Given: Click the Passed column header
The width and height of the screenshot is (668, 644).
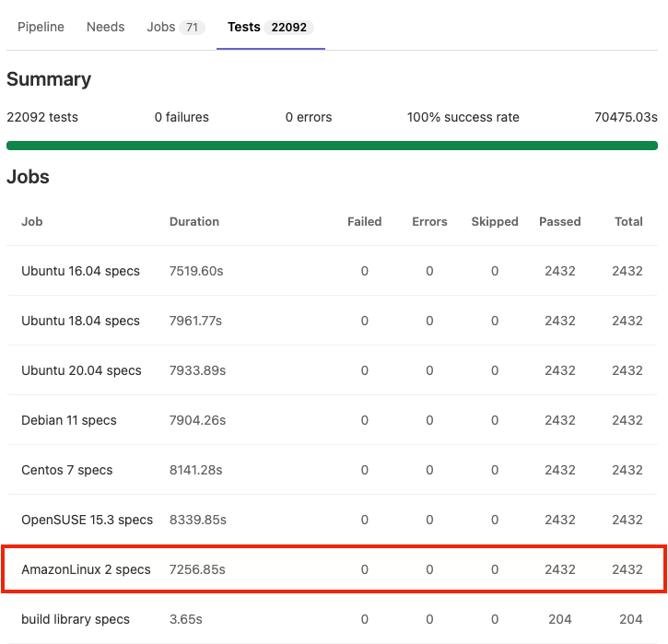Looking at the screenshot, I should 559,222.
